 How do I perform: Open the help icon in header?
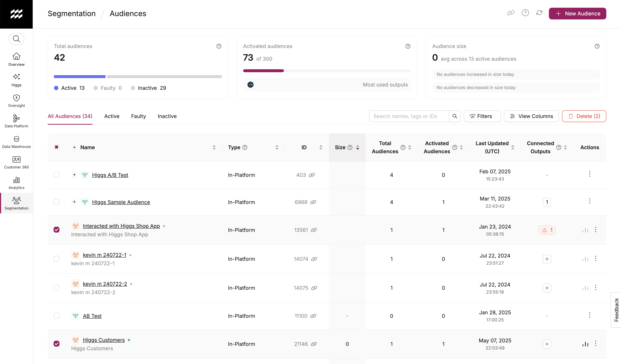tap(525, 13)
